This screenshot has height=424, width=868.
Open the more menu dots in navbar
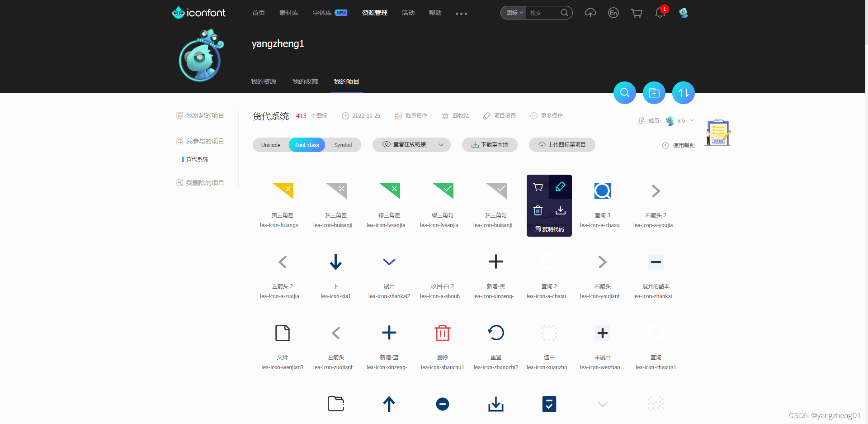pyautogui.click(x=461, y=14)
